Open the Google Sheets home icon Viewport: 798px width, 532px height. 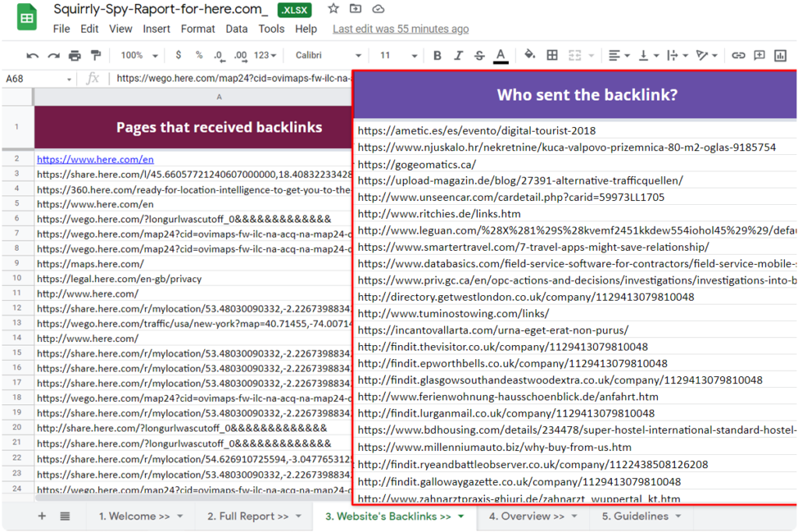pyautogui.click(x=26, y=18)
